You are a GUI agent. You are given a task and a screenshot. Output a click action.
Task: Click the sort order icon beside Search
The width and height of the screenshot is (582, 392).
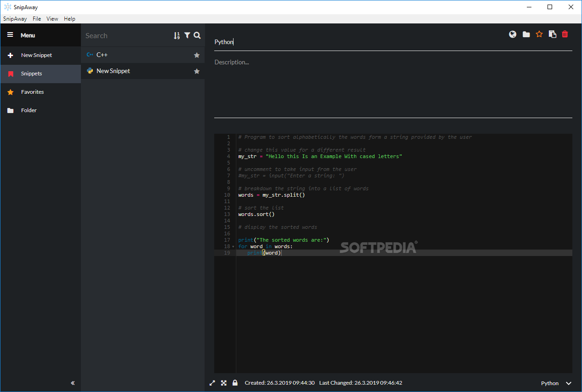(x=177, y=35)
